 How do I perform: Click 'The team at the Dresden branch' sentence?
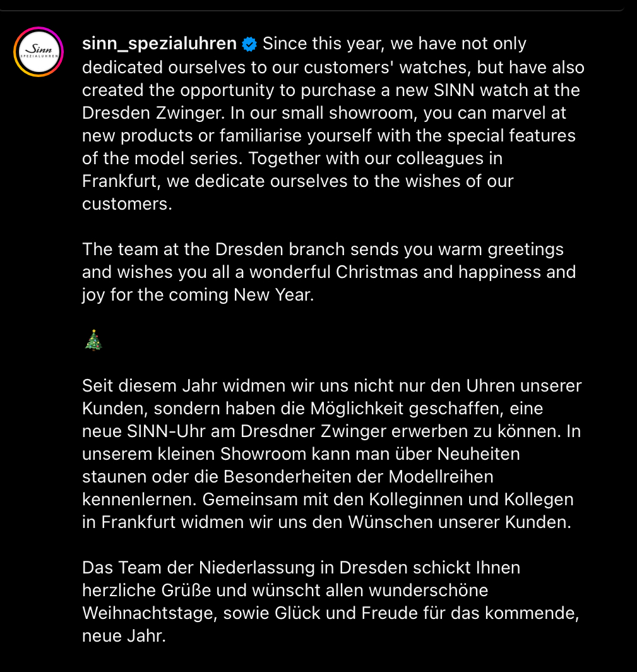(x=213, y=249)
